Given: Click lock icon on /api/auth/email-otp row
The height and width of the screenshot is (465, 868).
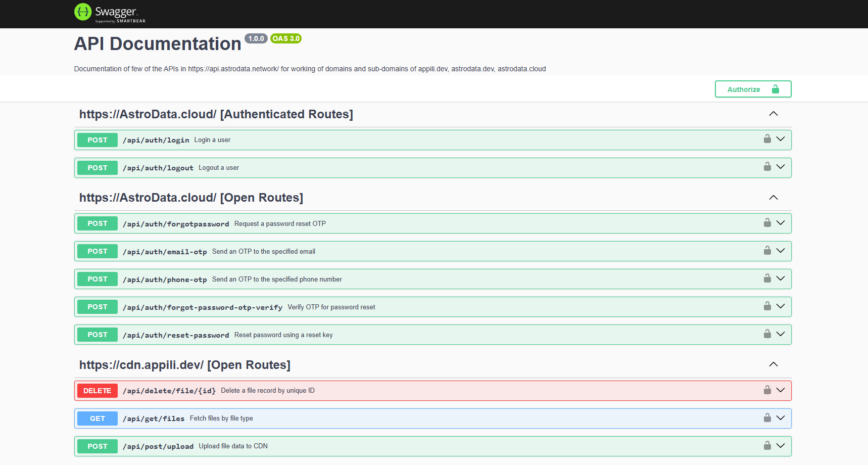Looking at the screenshot, I should tap(767, 251).
